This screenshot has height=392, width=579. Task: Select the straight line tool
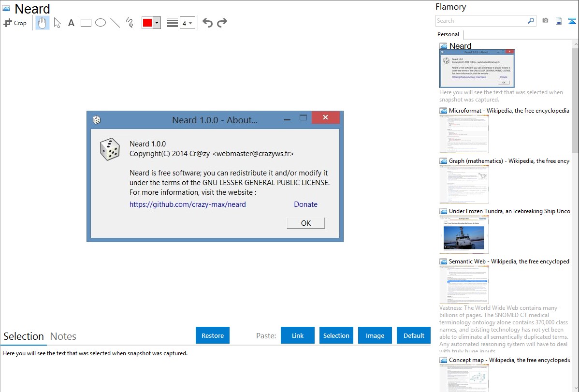115,23
